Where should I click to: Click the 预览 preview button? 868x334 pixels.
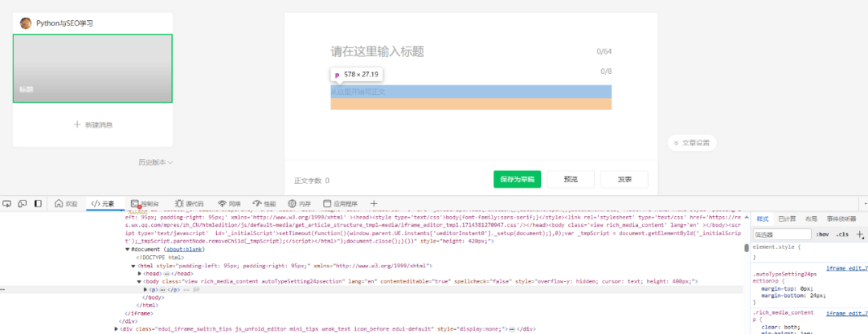pos(571,179)
